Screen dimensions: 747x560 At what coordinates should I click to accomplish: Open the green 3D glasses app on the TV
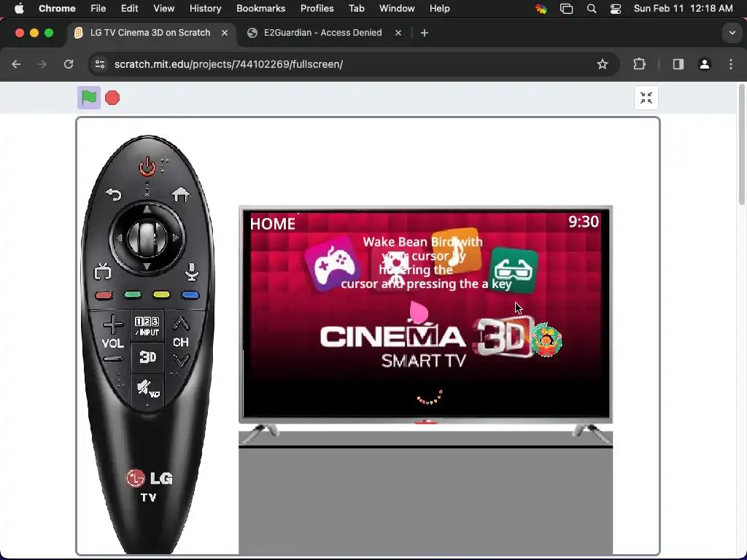click(514, 270)
